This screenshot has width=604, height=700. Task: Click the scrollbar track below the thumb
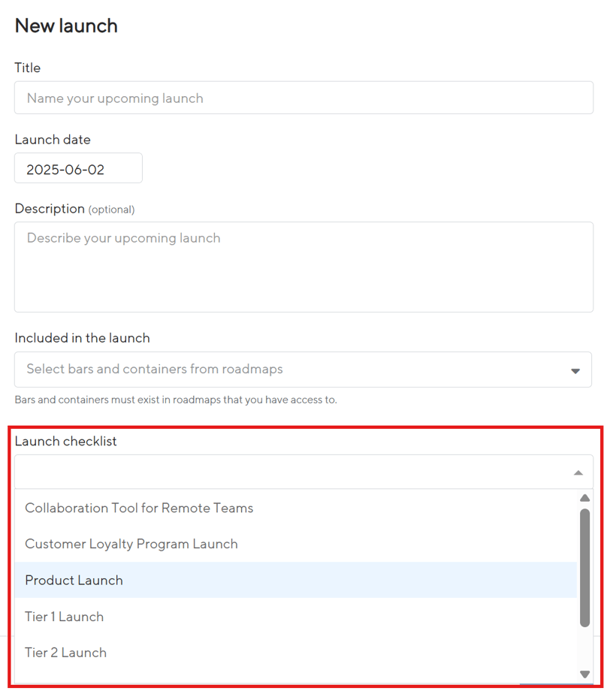[x=584, y=646]
